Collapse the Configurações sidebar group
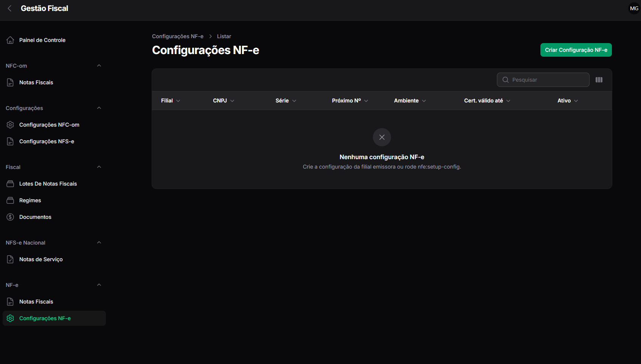The height and width of the screenshot is (364, 641). tap(99, 108)
